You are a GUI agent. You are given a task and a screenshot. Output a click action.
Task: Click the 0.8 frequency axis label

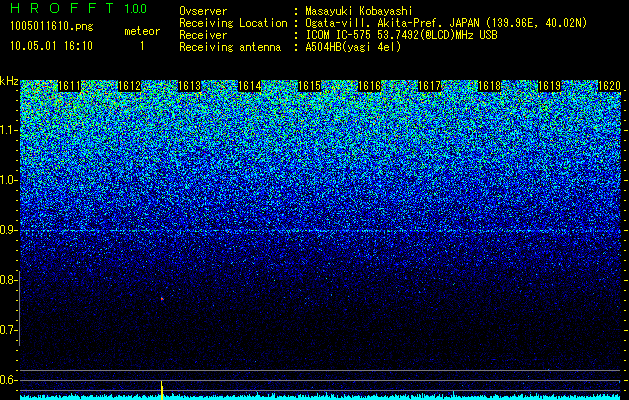tap(9, 280)
